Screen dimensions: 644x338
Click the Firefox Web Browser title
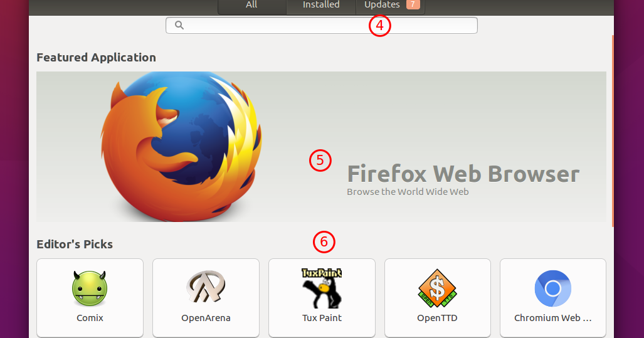[463, 174]
